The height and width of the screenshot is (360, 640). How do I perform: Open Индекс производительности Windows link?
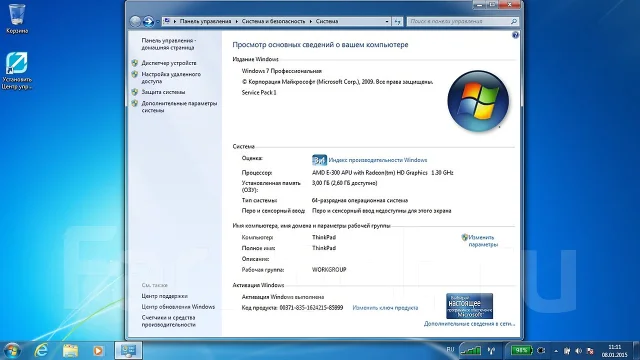tap(378, 160)
